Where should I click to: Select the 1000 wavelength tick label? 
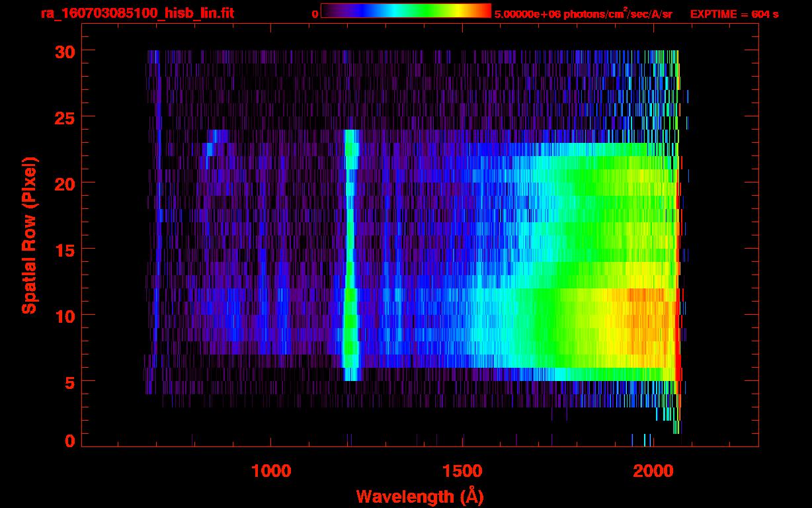click(271, 470)
